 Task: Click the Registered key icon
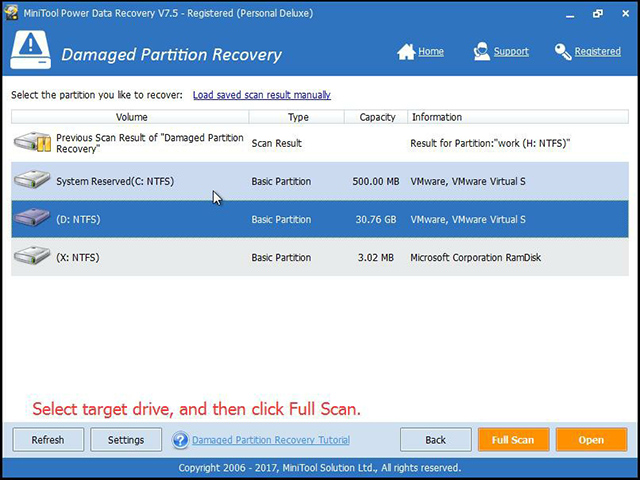[563, 52]
